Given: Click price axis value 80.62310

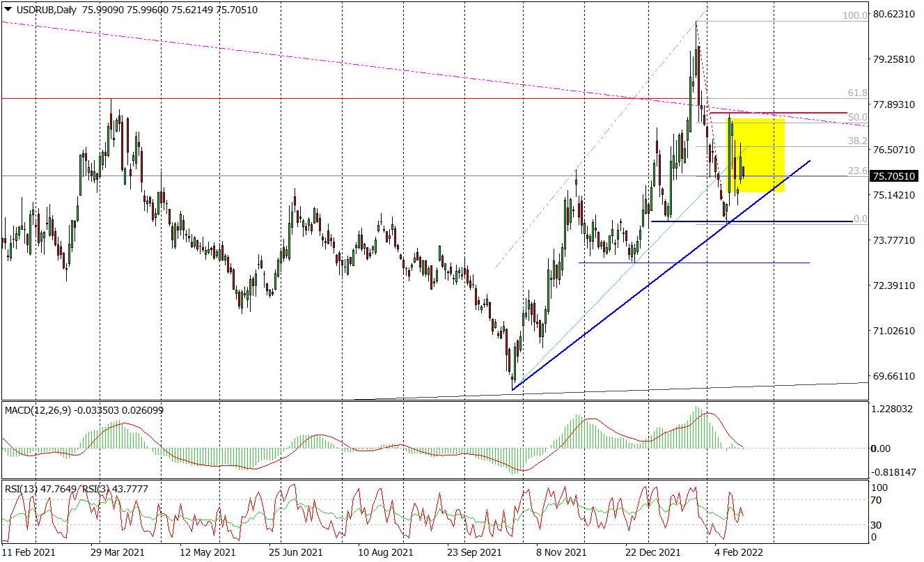Looking at the screenshot, I should pos(894,15).
